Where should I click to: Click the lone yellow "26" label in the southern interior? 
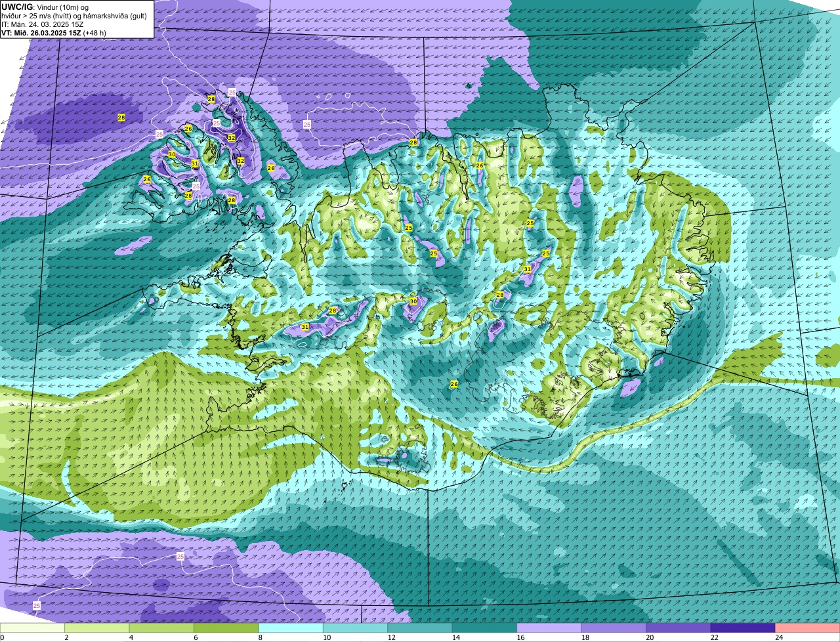coord(454,383)
